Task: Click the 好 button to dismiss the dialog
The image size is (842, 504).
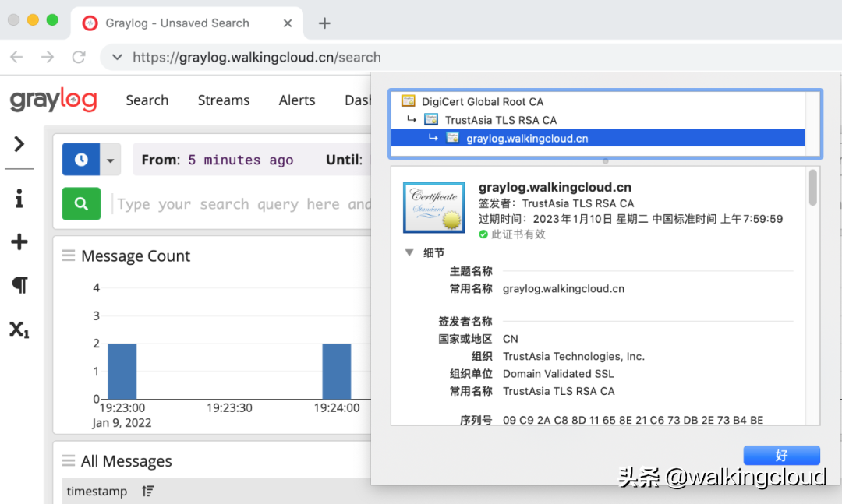Action: 782,455
